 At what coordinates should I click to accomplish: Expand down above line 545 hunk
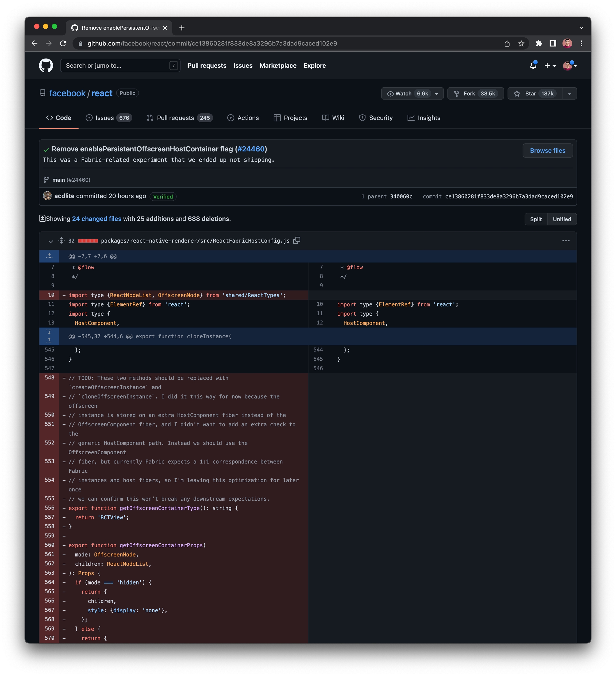[49, 332]
